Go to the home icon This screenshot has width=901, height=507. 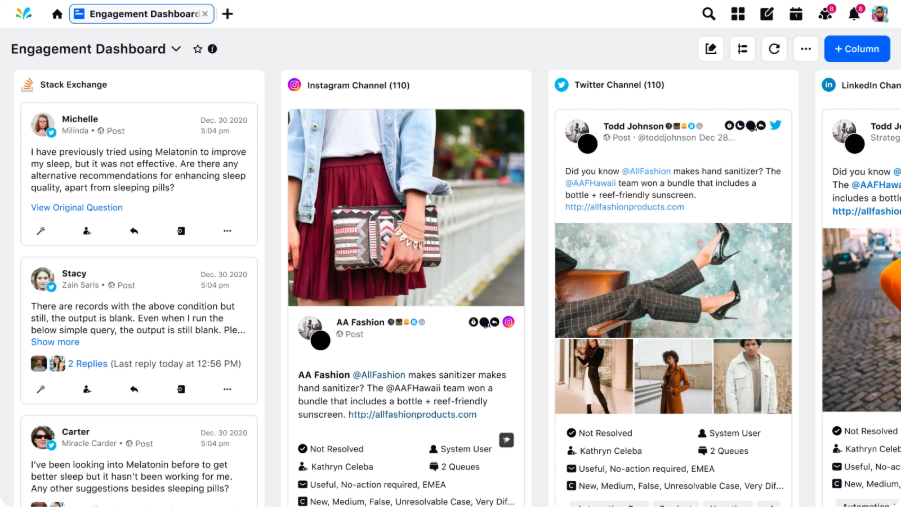pyautogui.click(x=57, y=14)
